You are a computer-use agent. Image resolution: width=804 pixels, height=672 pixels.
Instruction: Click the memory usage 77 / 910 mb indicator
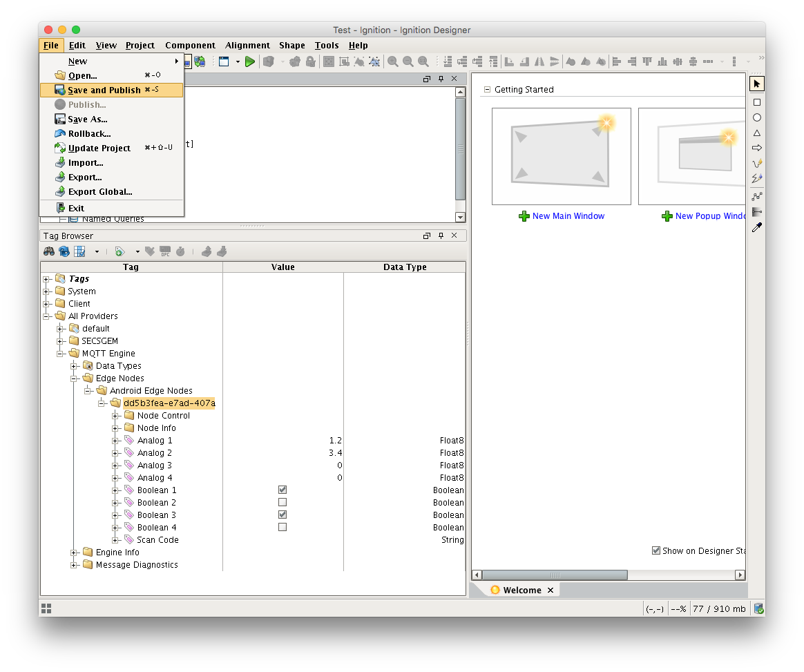719,608
